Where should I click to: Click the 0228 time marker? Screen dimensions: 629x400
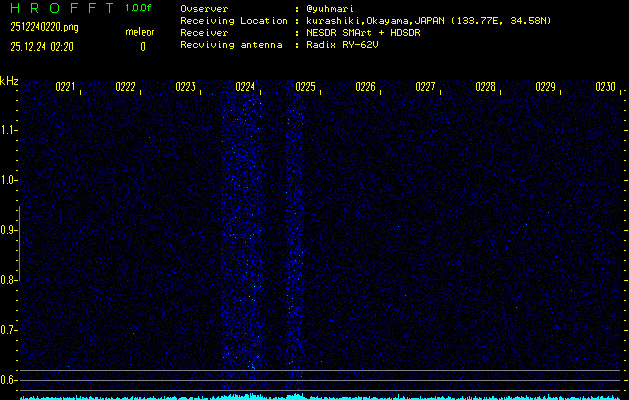pyautogui.click(x=485, y=87)
